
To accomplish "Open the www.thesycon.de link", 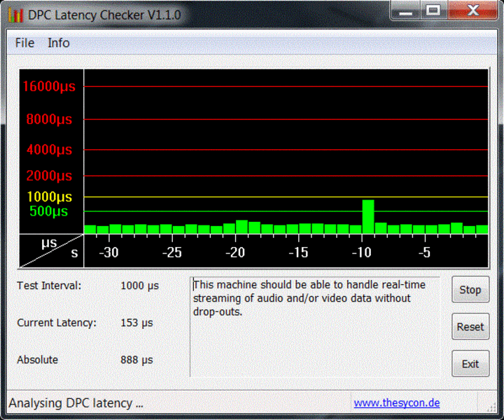I will tap(397, 402).
